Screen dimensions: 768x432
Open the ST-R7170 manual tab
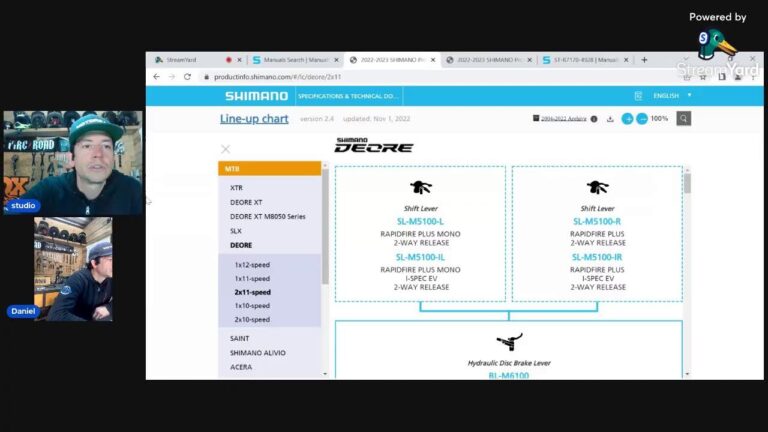585,60
